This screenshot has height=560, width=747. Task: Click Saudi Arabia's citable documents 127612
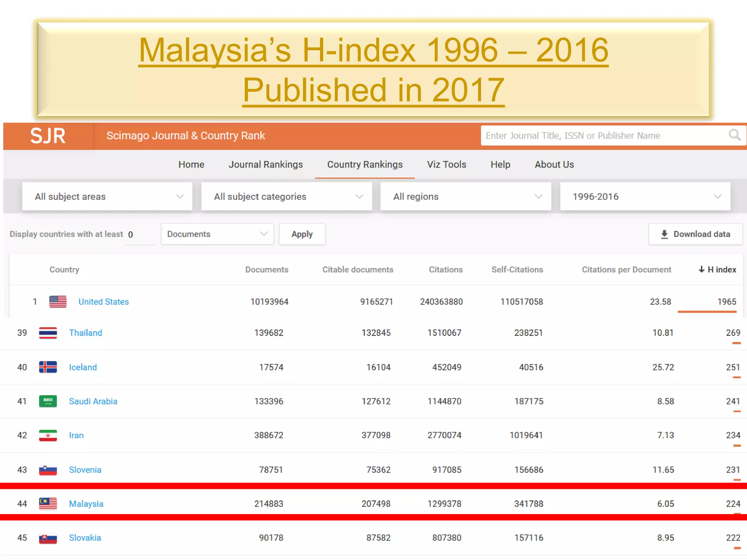[376, 401]
